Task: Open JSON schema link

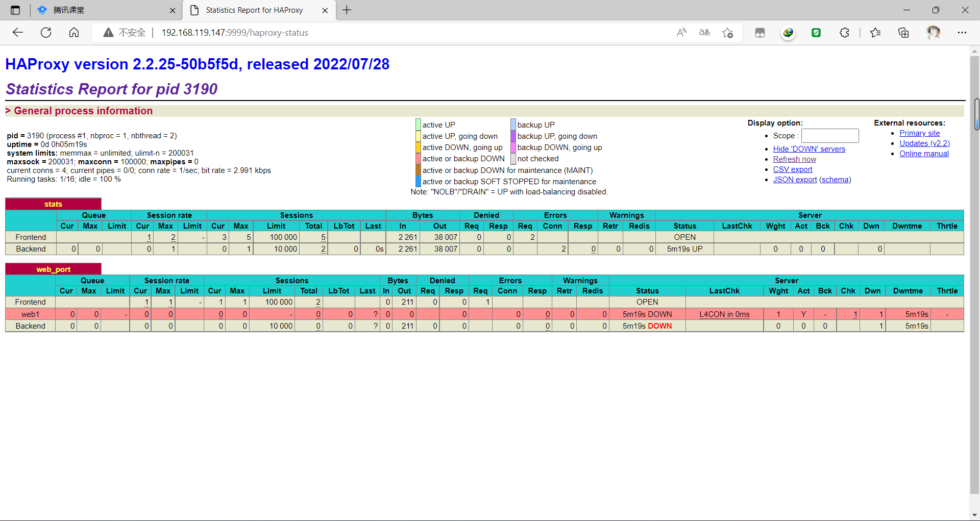Action: (x=835, y=180)
